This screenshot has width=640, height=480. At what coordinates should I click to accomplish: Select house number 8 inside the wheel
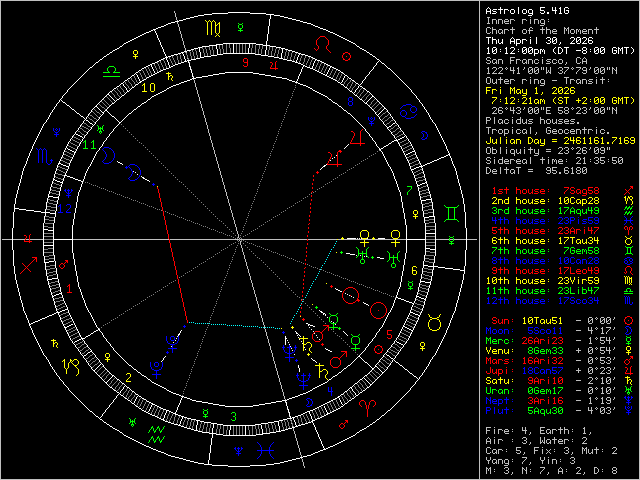[x=350, y=101]
